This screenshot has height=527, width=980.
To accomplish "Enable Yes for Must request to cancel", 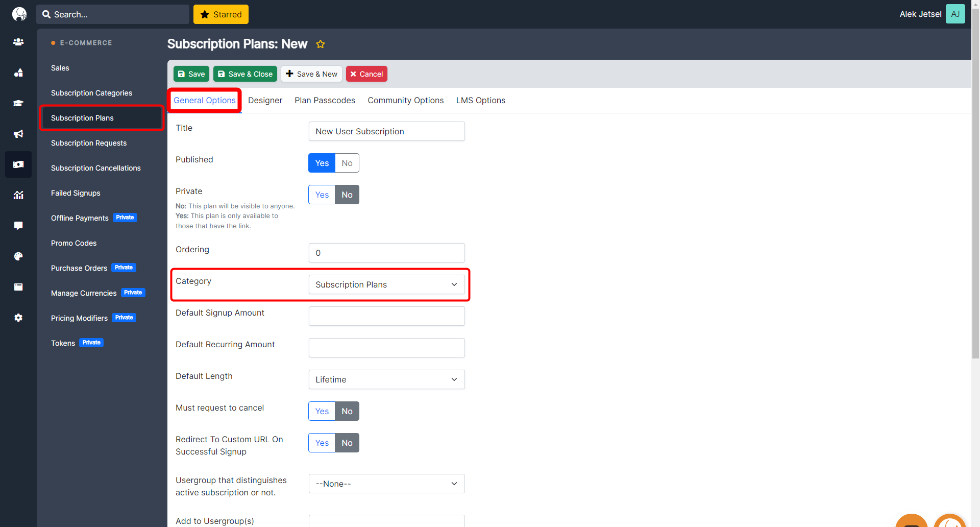I will [322, 411].
